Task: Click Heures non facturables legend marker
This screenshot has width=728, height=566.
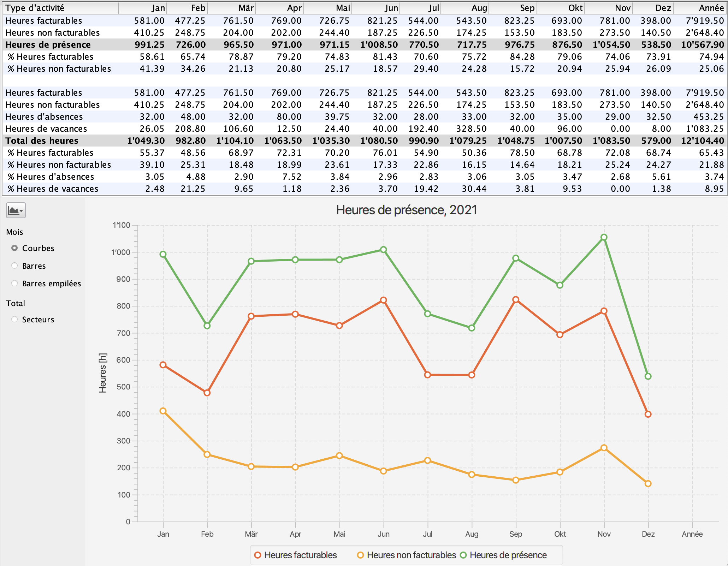Action: tap(360, 555)
